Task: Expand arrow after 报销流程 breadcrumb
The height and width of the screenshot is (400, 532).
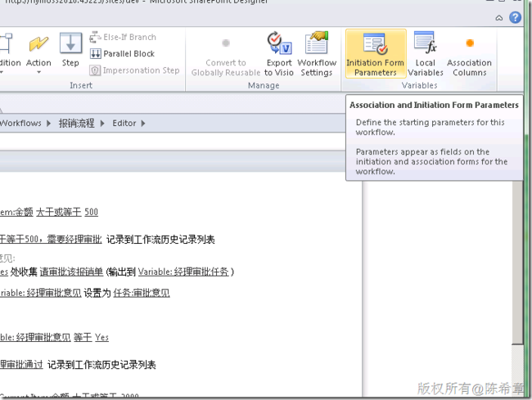Action: point(102,124)
